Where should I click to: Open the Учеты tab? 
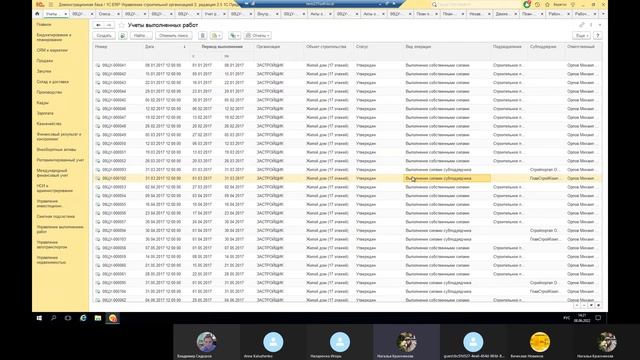pyautogui.click(x=55, y=14)
